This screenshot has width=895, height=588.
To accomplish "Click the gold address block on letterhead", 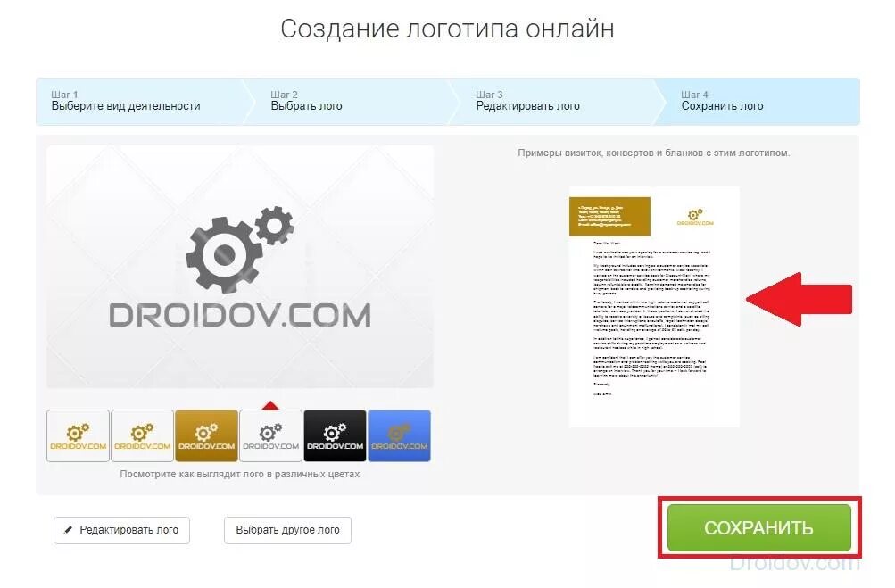I will (609, 216).
